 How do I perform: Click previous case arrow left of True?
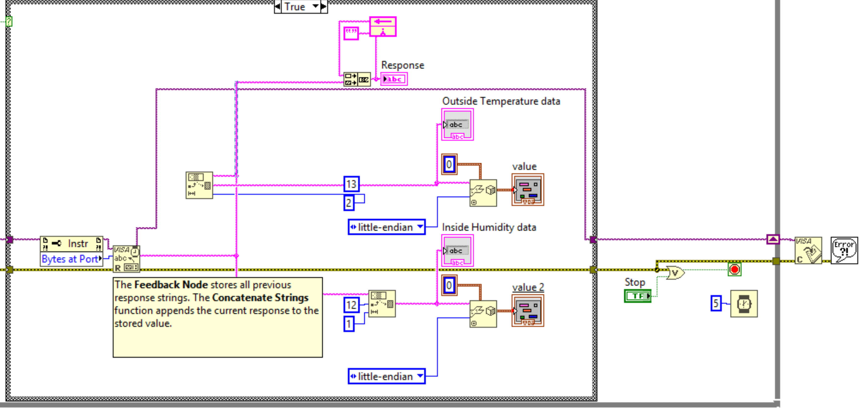278,6
